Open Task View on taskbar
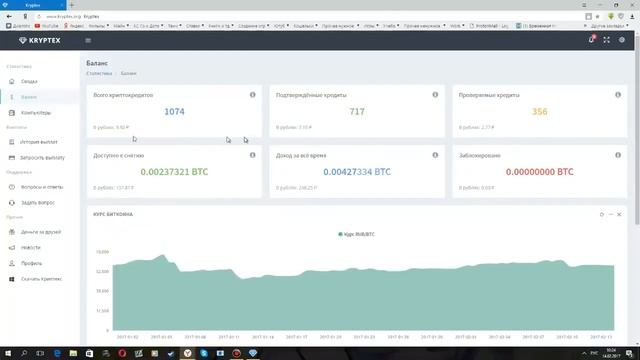This screenshot has width=640, height=360. point(40,353)
